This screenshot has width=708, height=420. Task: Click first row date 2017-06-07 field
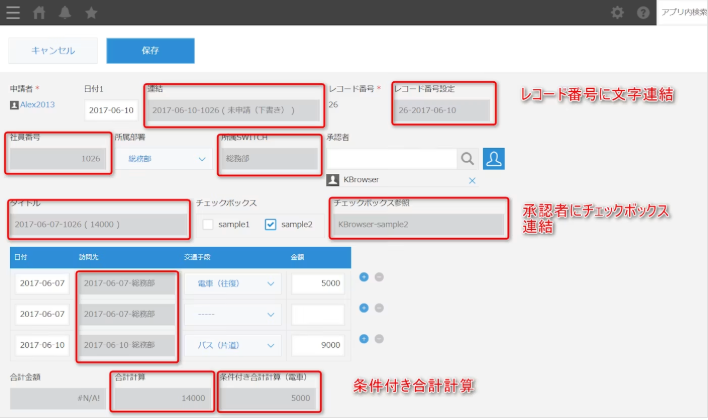(x=42, y=283)
